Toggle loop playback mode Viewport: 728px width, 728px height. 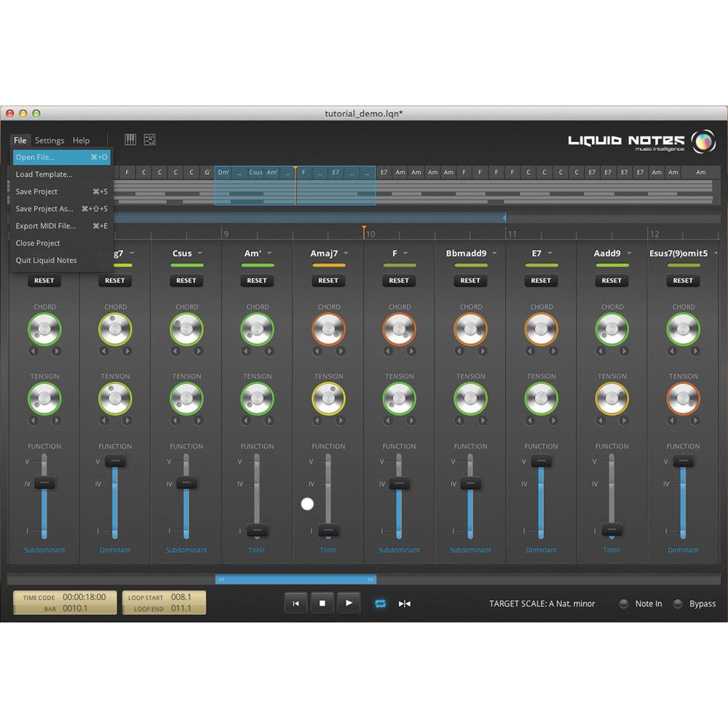pyautogui.click(x=380, y=604)
